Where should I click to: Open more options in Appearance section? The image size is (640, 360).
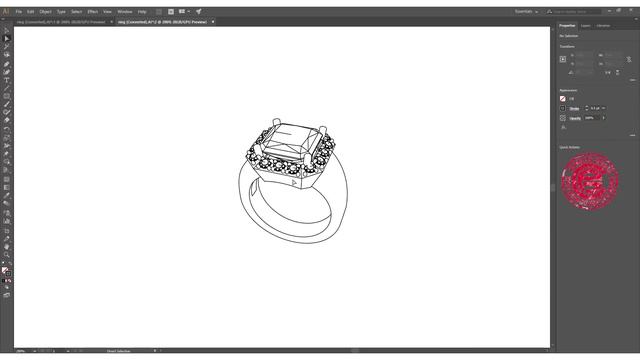[632, 135]
